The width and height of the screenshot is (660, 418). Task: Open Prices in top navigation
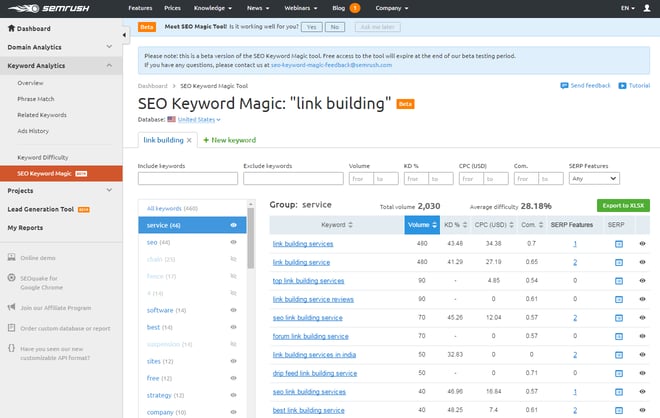[172, 8]
